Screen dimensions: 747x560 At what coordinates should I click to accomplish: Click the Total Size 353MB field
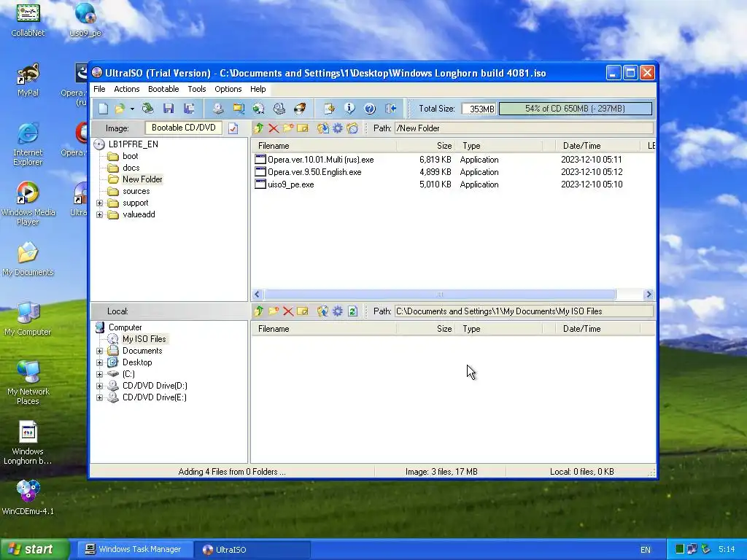[479, 109]
